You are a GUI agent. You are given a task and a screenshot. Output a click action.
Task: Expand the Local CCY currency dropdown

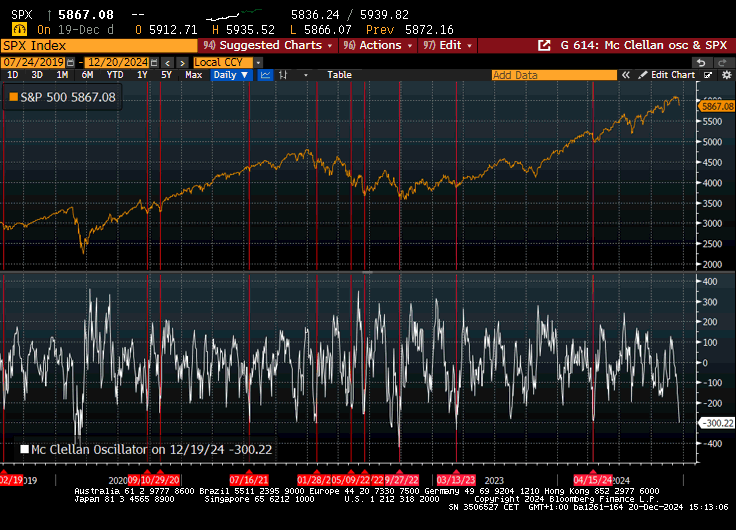pos(258,62)
